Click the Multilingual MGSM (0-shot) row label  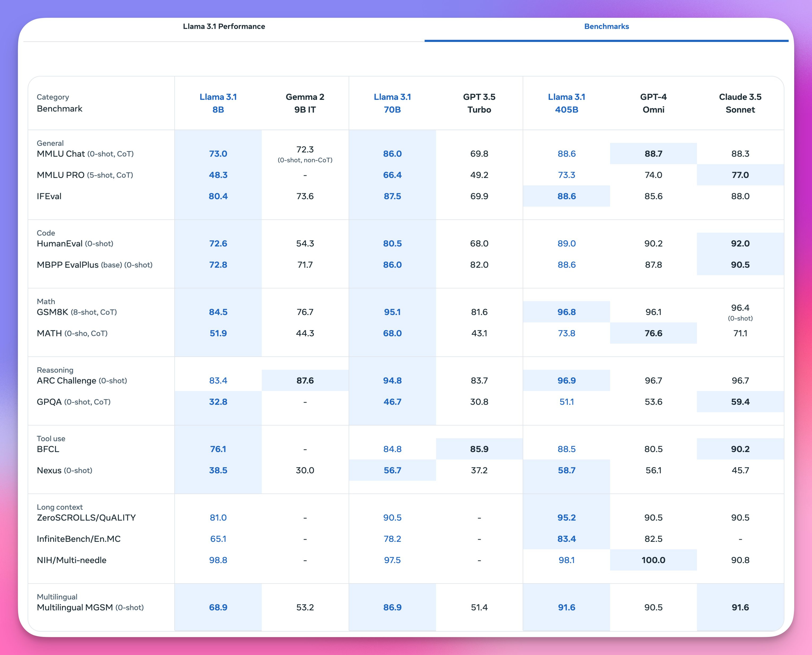(90, 607)
